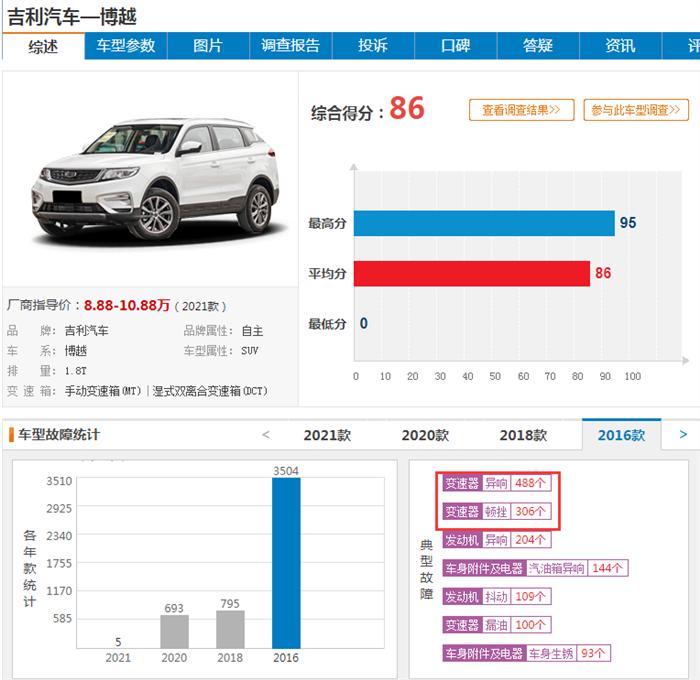Click the 车型故障统计 section heading
This screenshot has width=700, height=680.
[x=59, y=434]
